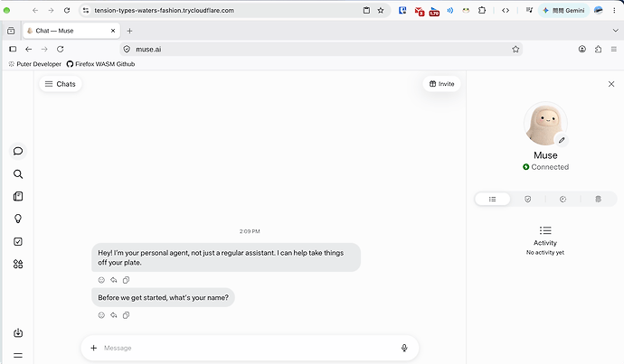Open the Firefox WASM Github bookmark

pyautogui.click(x=100, y=64)
